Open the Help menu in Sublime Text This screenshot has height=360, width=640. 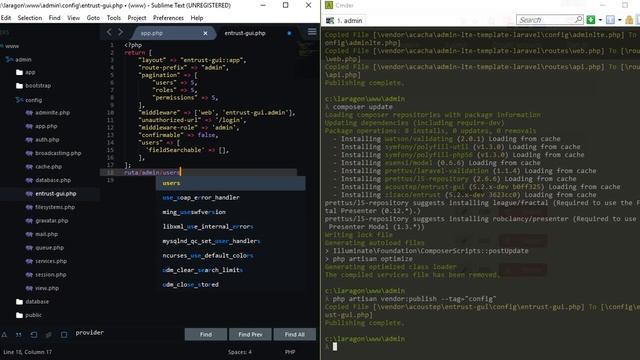[x=197, y=18]
